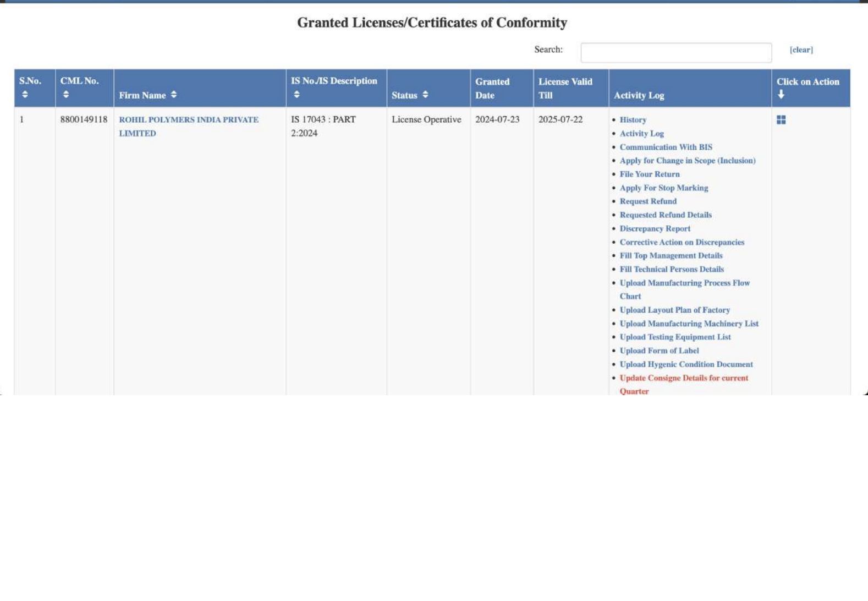Screen dimensions: 868x601
Task: Open ROHIL POLYMERS INDIA PRIVATE LIMITED firm link
Action: [x=188, y=120]
